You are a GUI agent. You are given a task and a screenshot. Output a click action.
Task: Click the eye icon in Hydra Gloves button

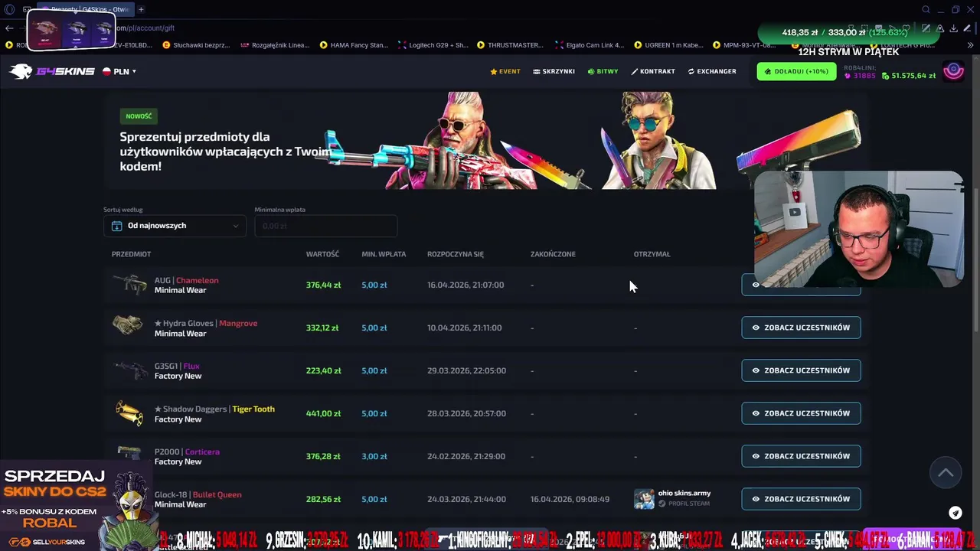click(x=756, y=328)
